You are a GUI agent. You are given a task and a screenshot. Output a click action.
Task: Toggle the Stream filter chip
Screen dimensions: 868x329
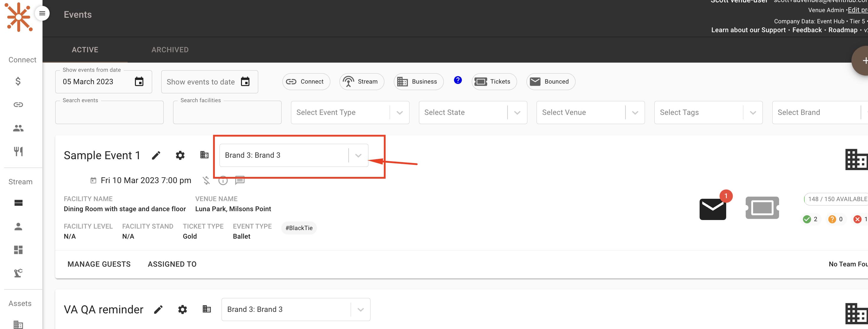pyautogui.click(x=362, y=82)
